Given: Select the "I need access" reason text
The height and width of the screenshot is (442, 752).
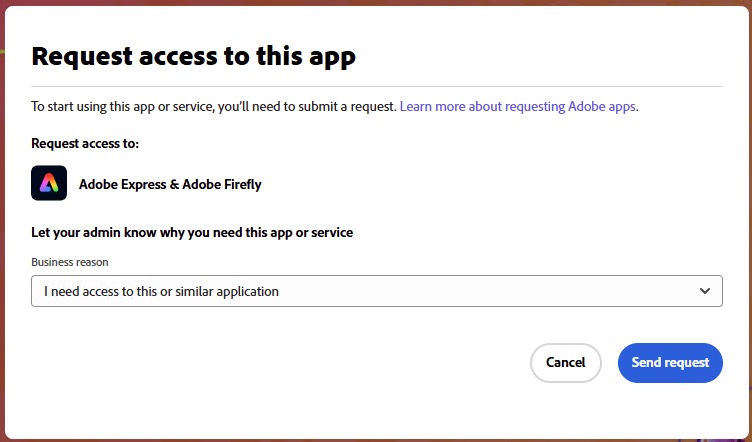Looking at the screenshot, I should (161, 292).
